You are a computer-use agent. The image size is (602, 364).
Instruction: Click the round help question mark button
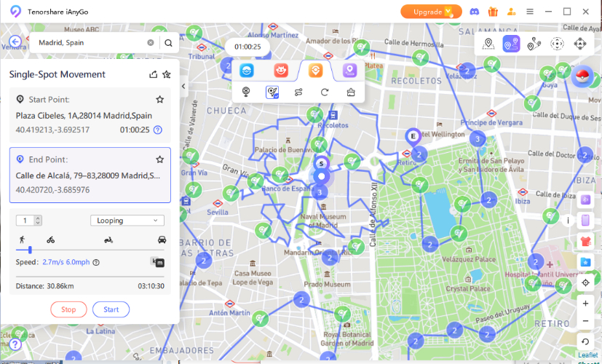pyautogui.click(x=15, y=344)
